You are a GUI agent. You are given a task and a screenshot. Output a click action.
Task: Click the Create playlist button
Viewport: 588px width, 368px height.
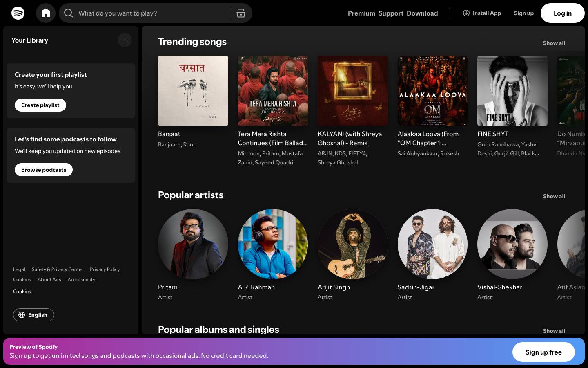coord(40,105)
